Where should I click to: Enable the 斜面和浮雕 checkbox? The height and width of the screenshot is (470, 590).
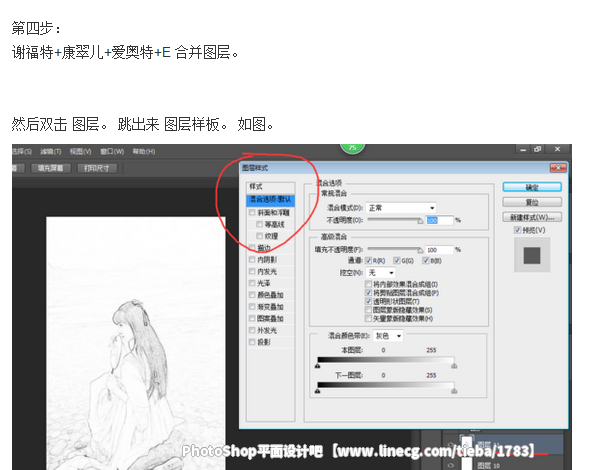click(x=252, y=213)
